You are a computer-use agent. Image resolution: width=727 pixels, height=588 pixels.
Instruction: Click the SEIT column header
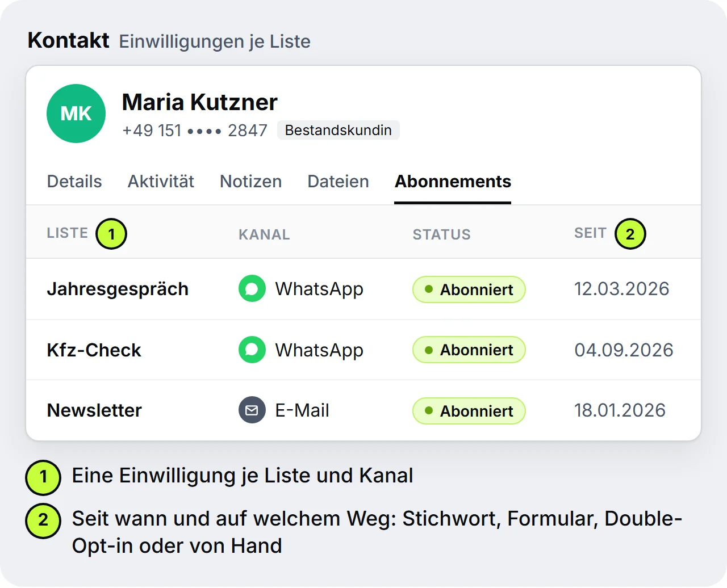point(590,233)
